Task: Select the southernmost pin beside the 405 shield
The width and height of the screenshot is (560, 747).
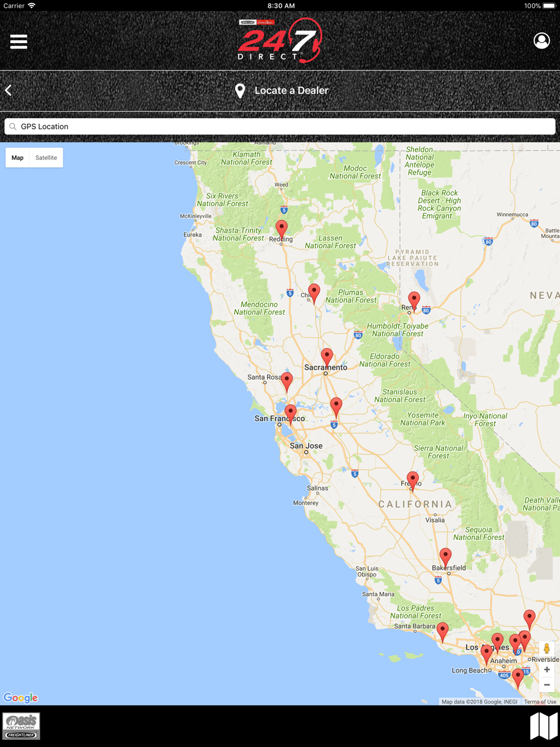Action: (x=518, y=678)
